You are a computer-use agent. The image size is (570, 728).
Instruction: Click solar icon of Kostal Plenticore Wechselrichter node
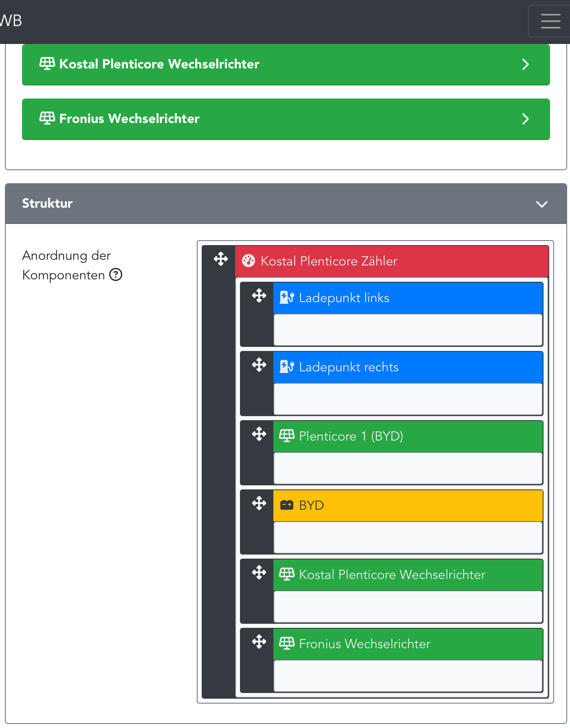(287, 574)
